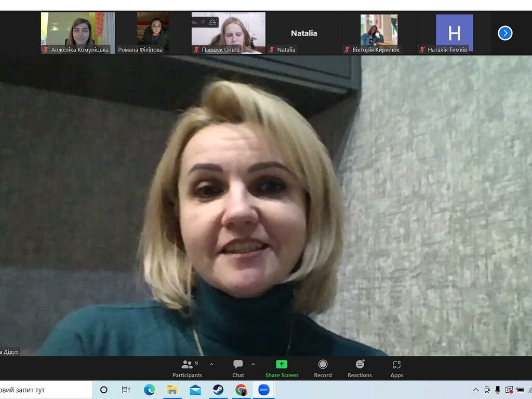Show next participants with blue arrow
Image resolution: width=532 pixels, height=399 pixels.
click(505, 33)
